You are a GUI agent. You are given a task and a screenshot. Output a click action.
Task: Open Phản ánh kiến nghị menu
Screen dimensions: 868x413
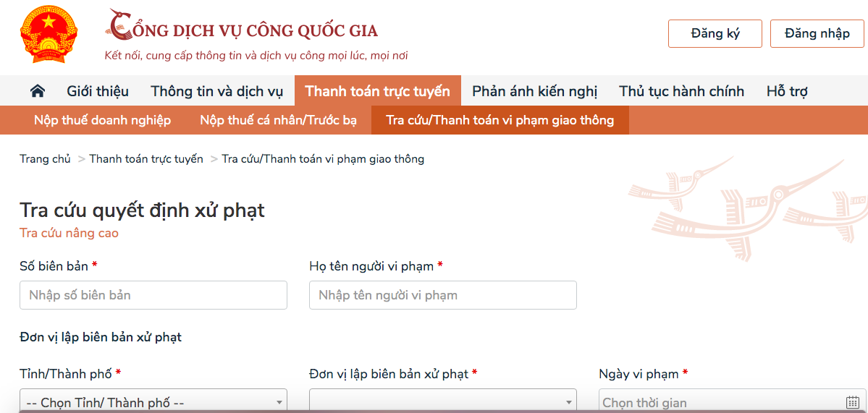pos(535,91)
